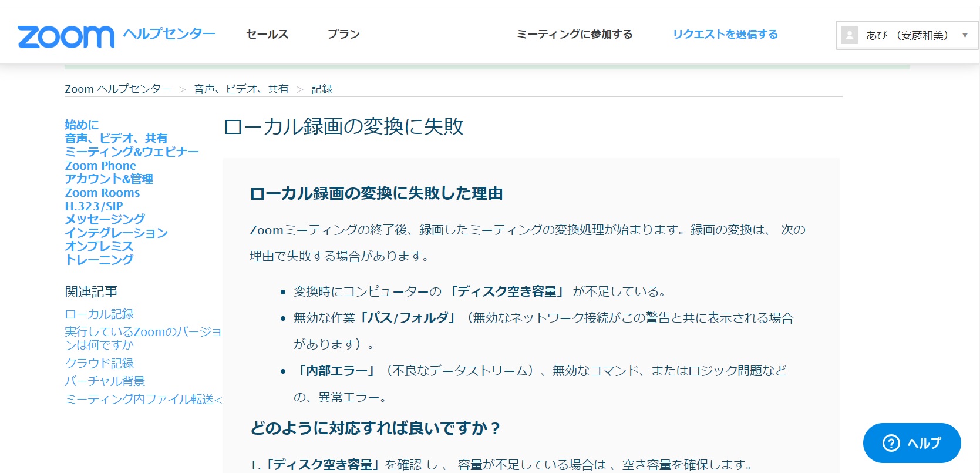This screenshot has height=473, width=980.
Task: Open article 実行しているZoomのバージョンは何ですか
Action: pyautogui.click(x=143, y=338)
